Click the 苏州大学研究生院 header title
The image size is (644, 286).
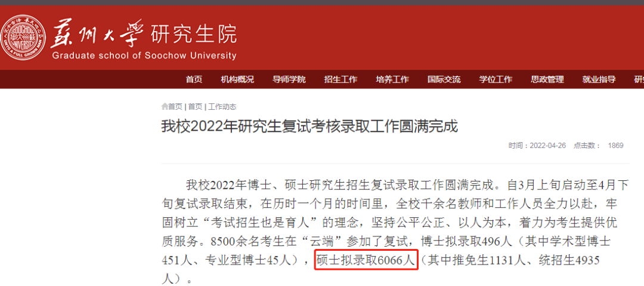(x=144, y=34)
